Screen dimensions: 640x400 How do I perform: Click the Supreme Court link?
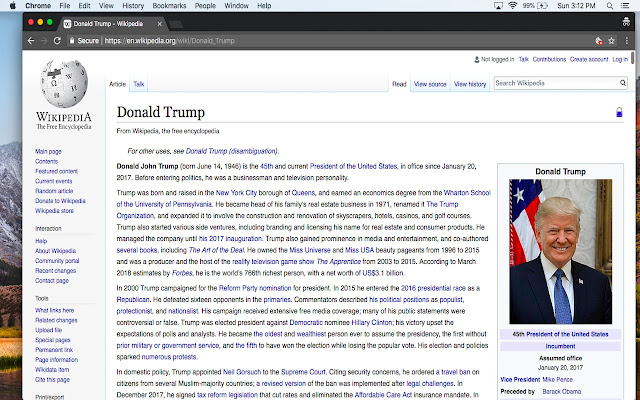[x=303, y=372]
